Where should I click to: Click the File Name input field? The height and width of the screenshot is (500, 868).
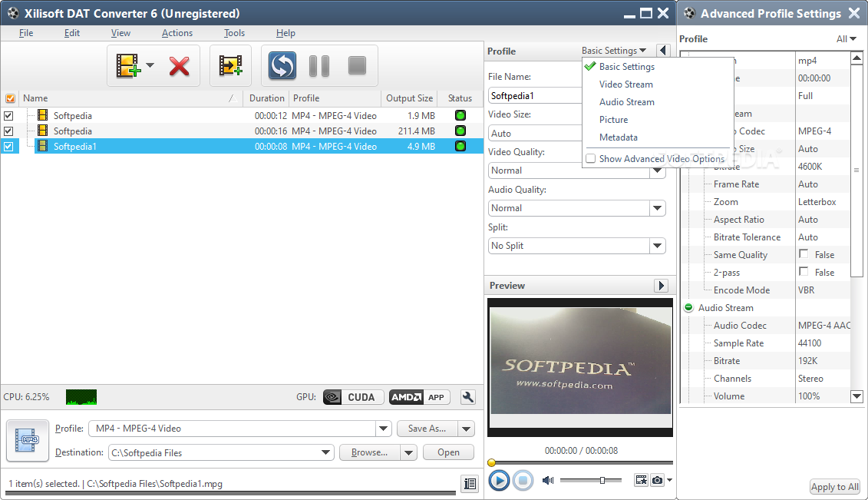(x=535, y=96)
